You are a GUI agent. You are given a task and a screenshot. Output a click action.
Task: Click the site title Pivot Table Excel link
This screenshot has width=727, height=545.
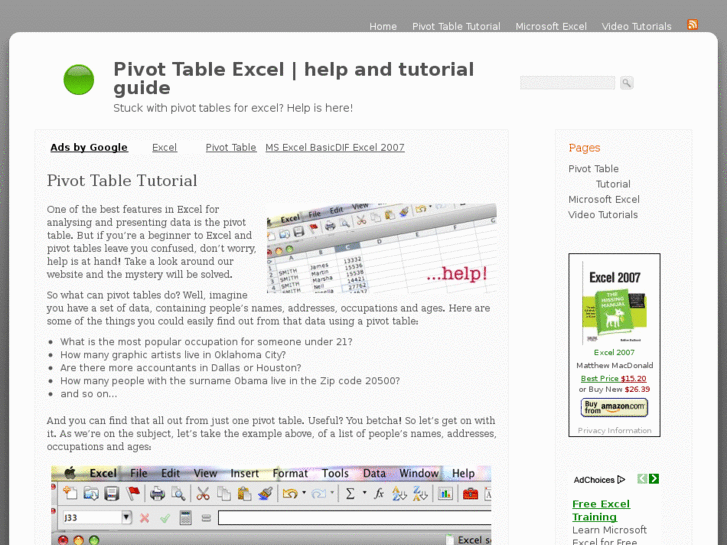point(293,78)
